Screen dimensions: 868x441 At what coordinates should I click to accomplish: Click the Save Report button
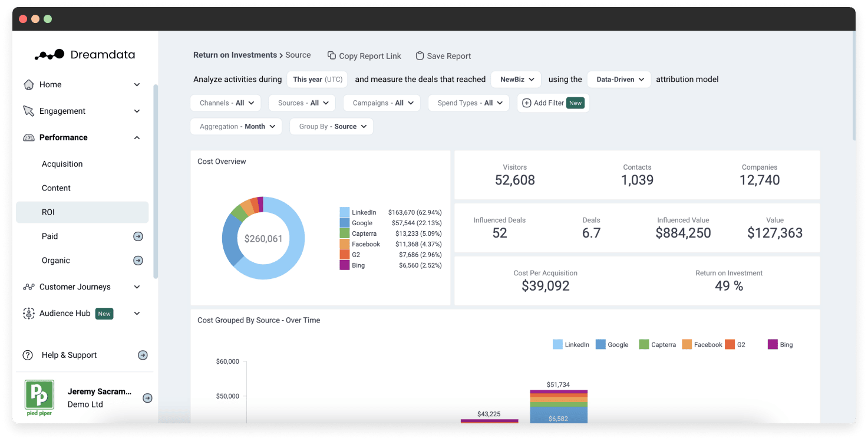tap(443, 55)
